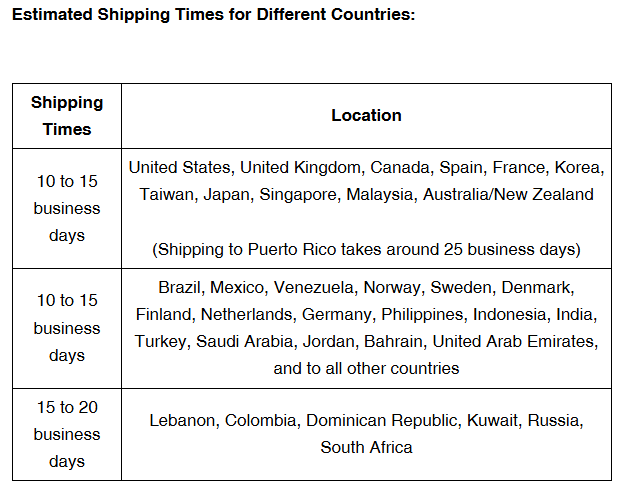Click the second "10 to 15 business days" cell

tap(67, 328)
